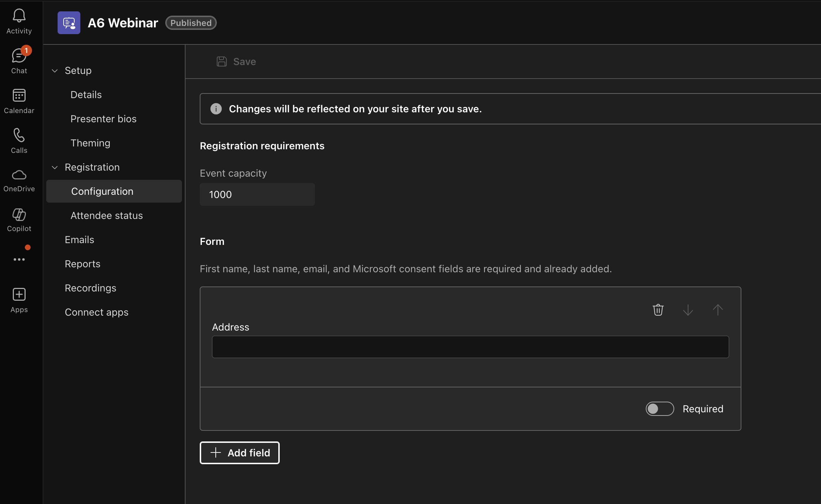Select Attendee status under Registration
Screen dimensions: 821x504
pyautogui.click(x=106, y=215)
